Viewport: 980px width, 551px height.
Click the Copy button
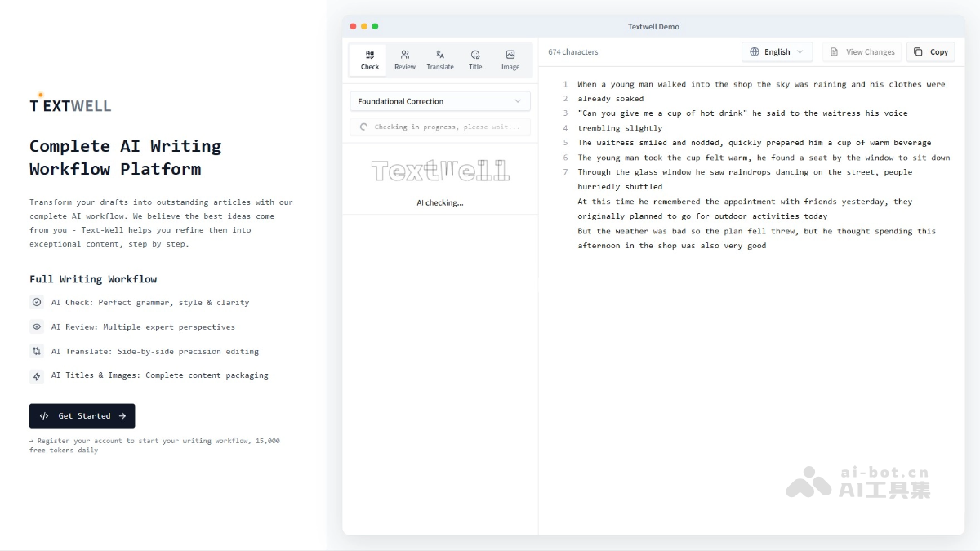(931, 51)
